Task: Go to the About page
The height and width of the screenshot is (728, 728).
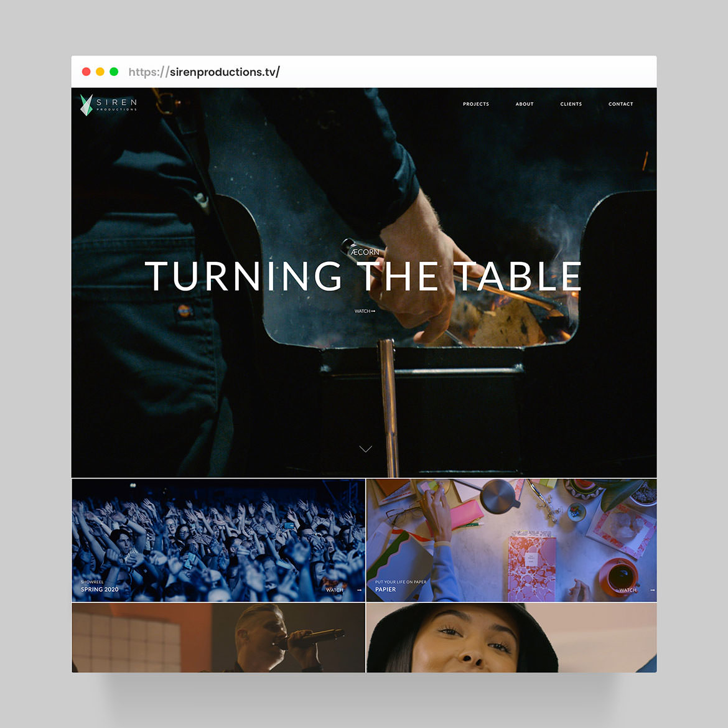Action: pos(524,104)
